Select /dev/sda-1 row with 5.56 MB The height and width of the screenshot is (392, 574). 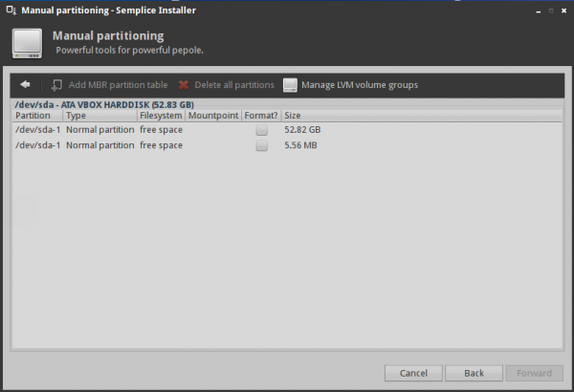tap(287, 145)
